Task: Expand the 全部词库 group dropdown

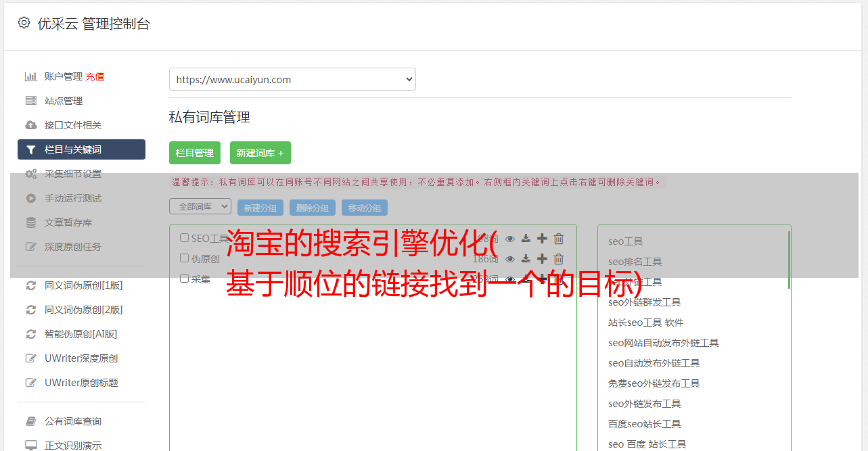Action: pos(200,207)
